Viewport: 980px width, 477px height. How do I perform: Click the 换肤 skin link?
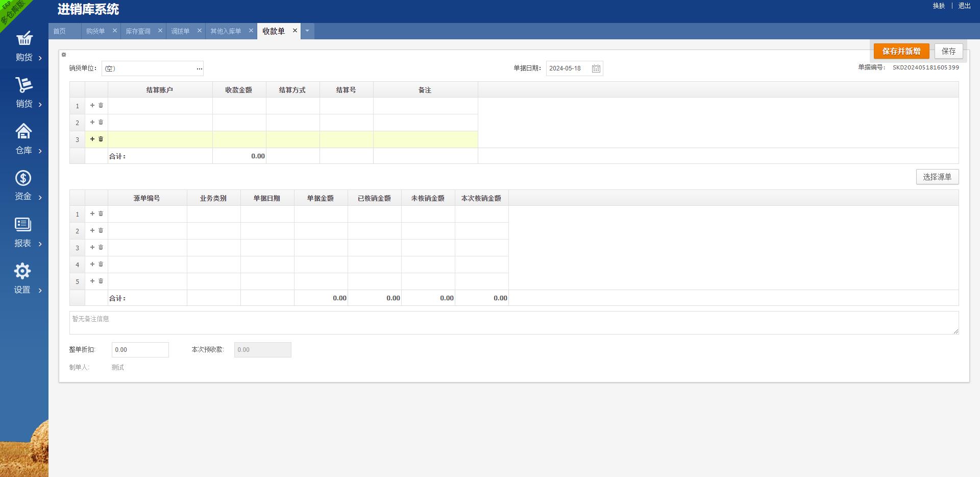click(939, 6)
